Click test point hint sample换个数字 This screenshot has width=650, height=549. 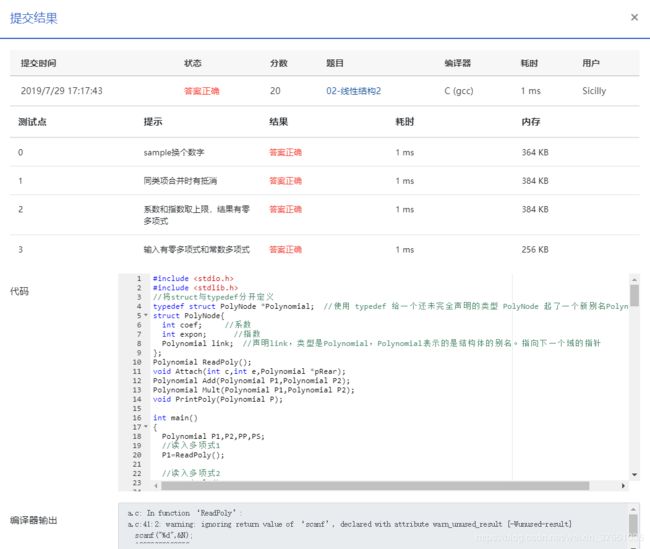174,152
